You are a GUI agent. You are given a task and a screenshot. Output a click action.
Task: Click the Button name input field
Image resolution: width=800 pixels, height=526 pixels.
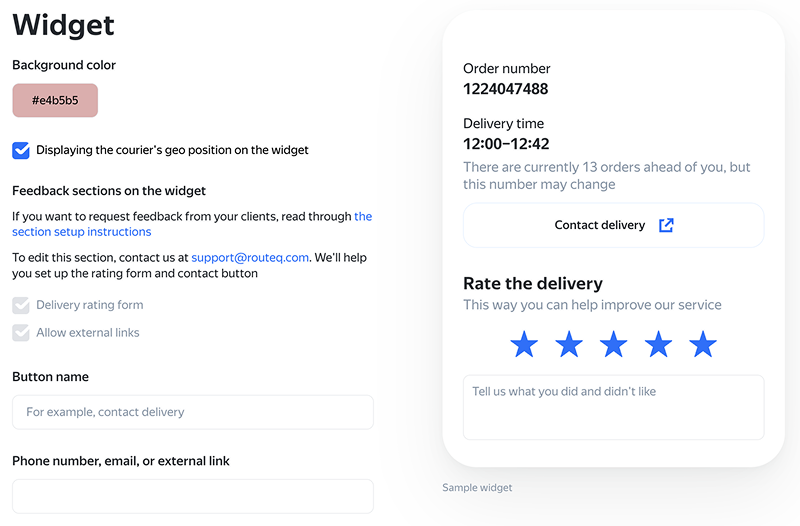tap(193, 412)
